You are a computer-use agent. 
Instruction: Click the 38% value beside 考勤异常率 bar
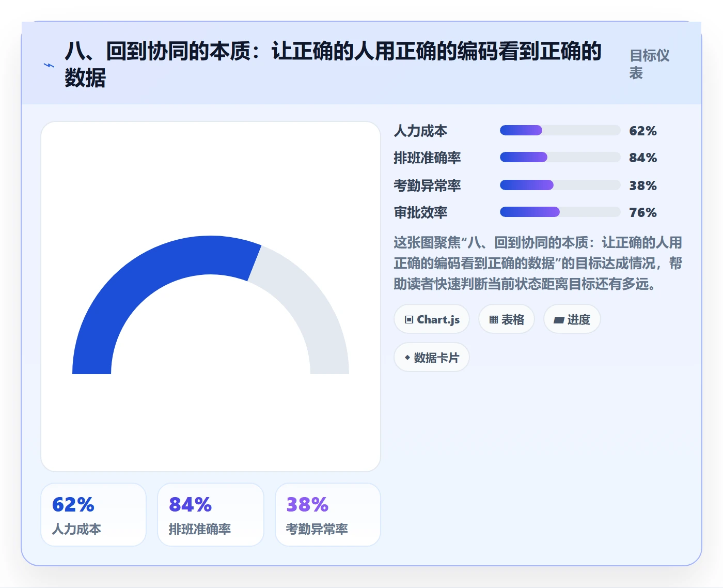point(643,185)
